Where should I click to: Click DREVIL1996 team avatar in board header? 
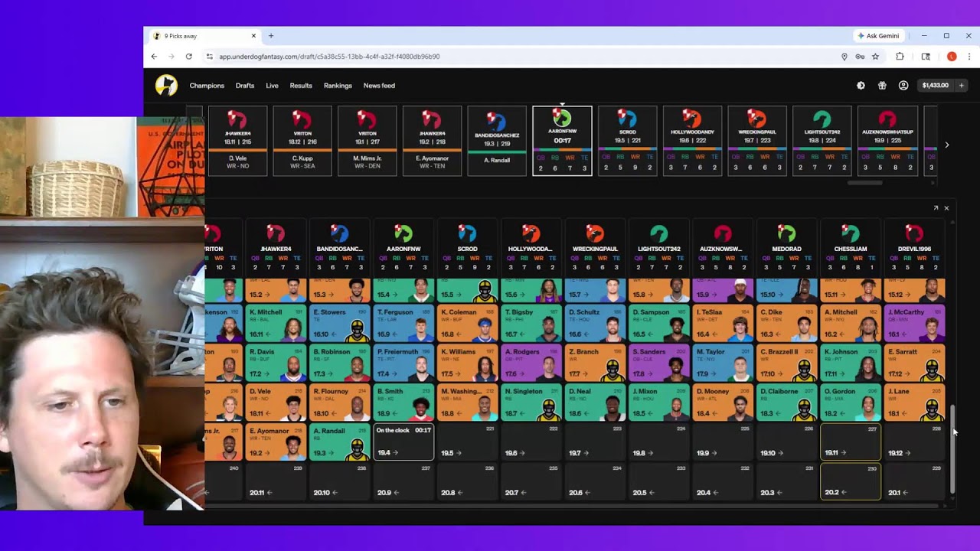(914, 233)
